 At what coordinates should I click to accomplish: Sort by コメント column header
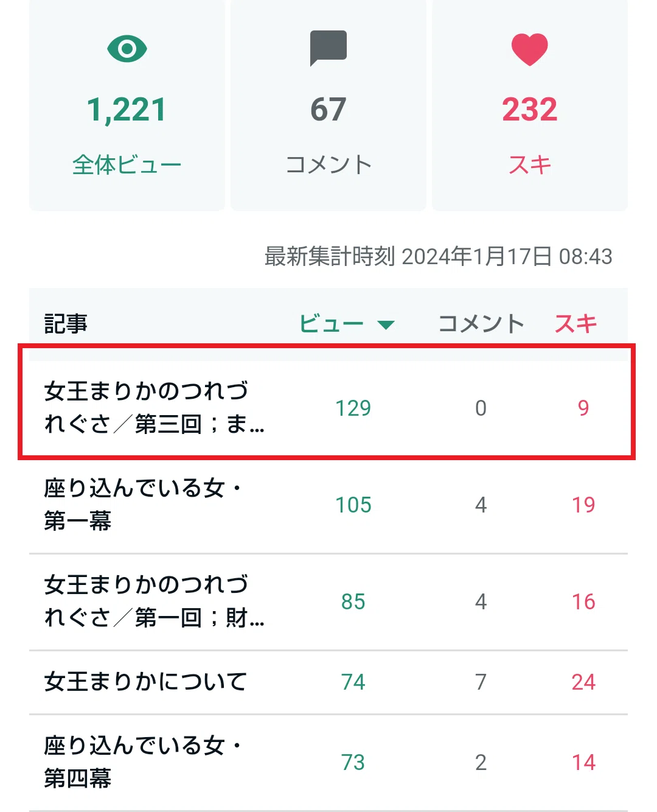(x=481, y=323)
